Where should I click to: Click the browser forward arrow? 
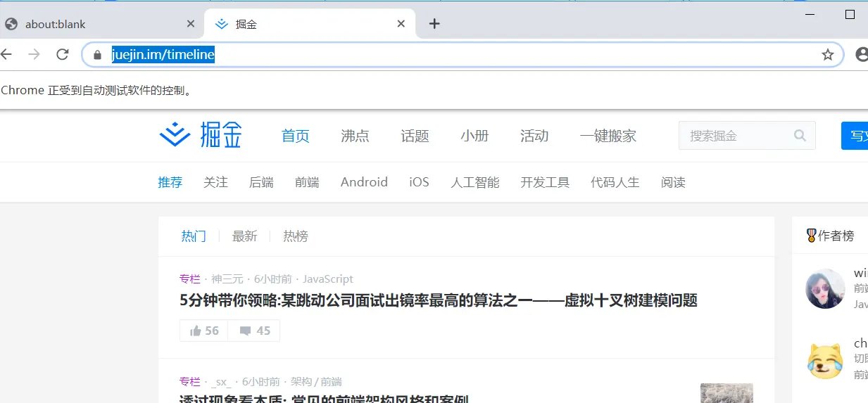click(x=34, y=54)
